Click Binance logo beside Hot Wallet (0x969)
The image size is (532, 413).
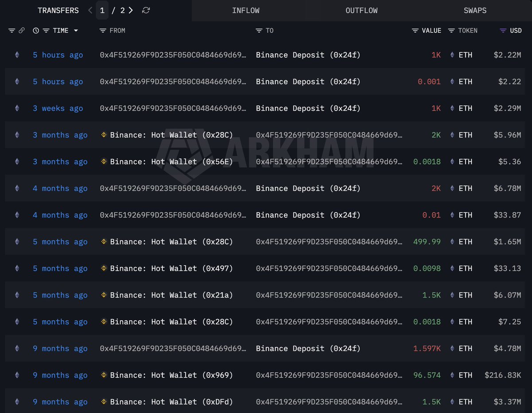coord(104,375)
